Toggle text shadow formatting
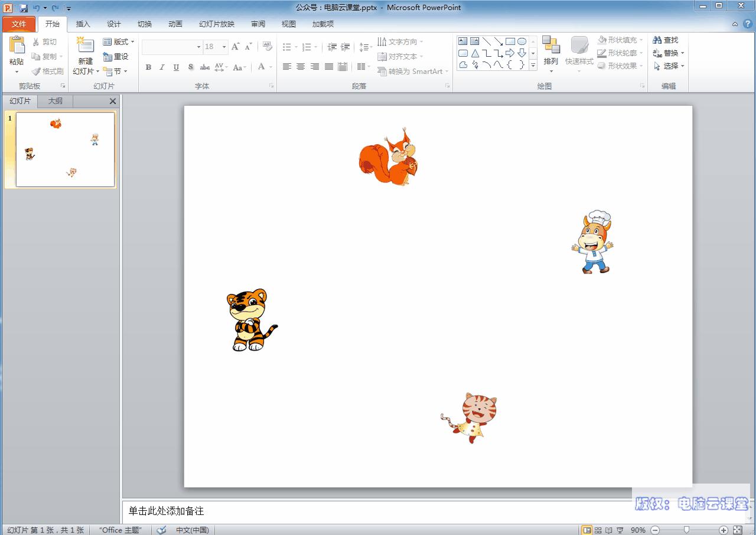Viewport: 756px width, 535px height. coord(191,67)
